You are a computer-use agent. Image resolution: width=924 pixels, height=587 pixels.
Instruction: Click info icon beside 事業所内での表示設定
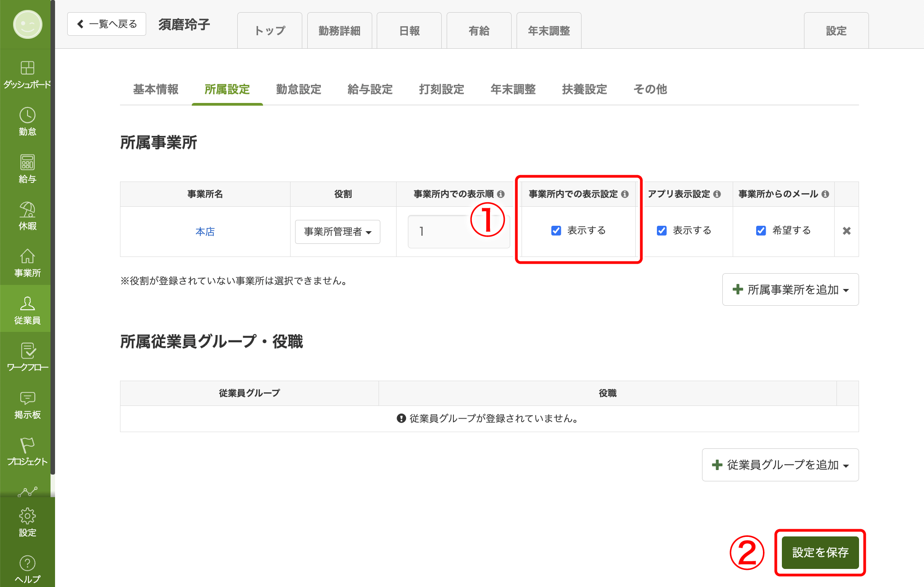click(x=625, y=194)
